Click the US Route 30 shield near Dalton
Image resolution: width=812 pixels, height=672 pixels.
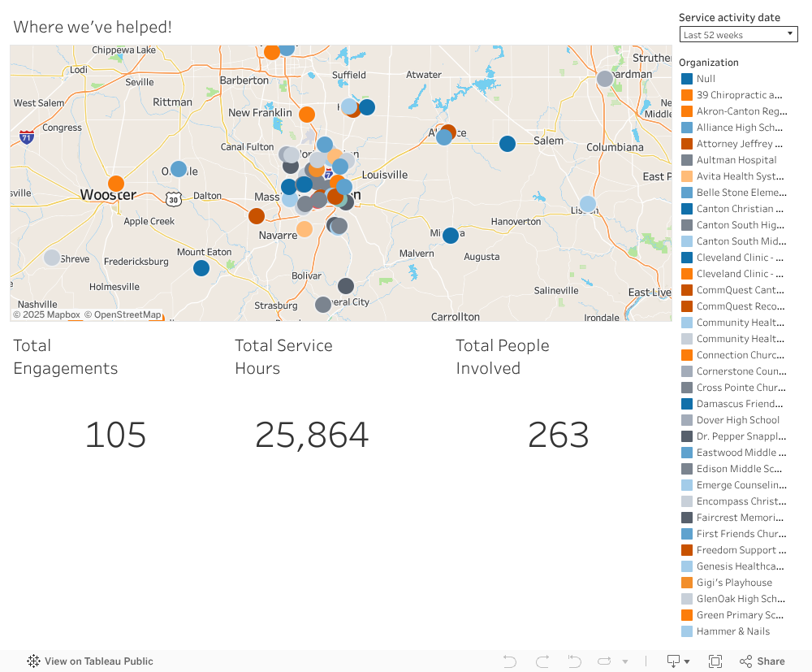173,197
